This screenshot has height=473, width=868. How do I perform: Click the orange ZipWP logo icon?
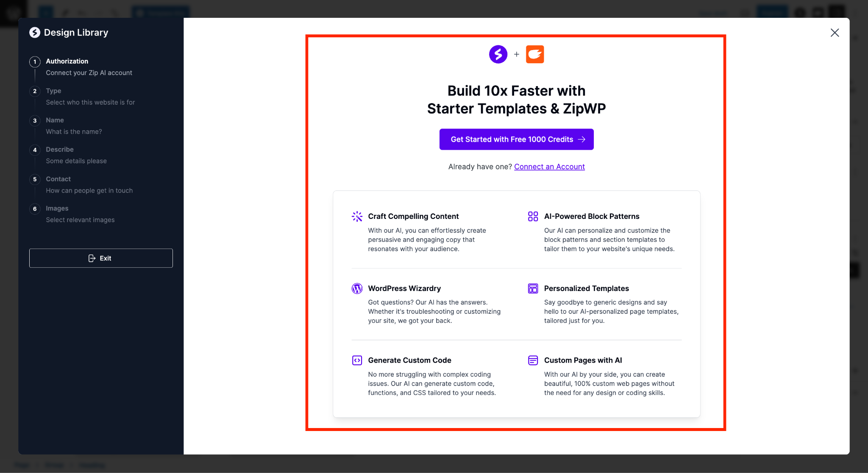coord(535,54)
